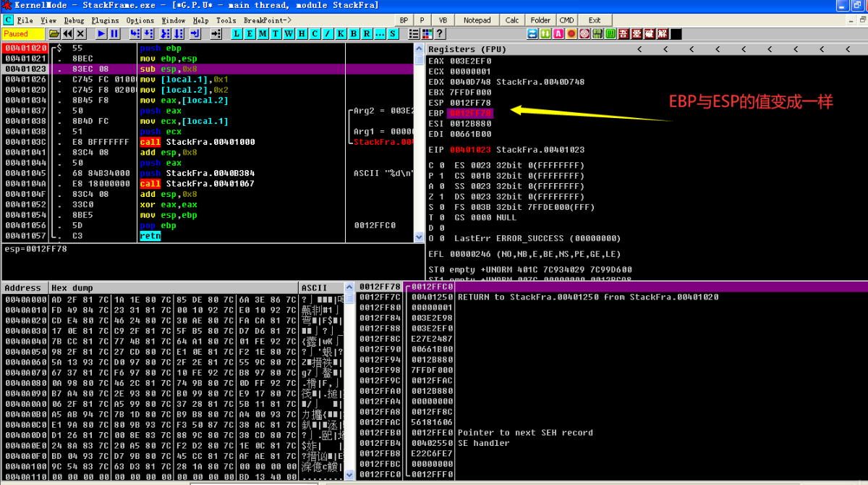This screenshot has height=485, width=868.
Task: Open the Help menu
Action: tap(201, 20)
